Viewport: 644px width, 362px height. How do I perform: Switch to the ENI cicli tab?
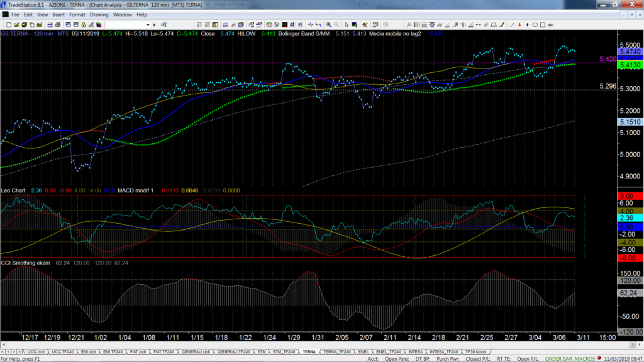(88, 352)
